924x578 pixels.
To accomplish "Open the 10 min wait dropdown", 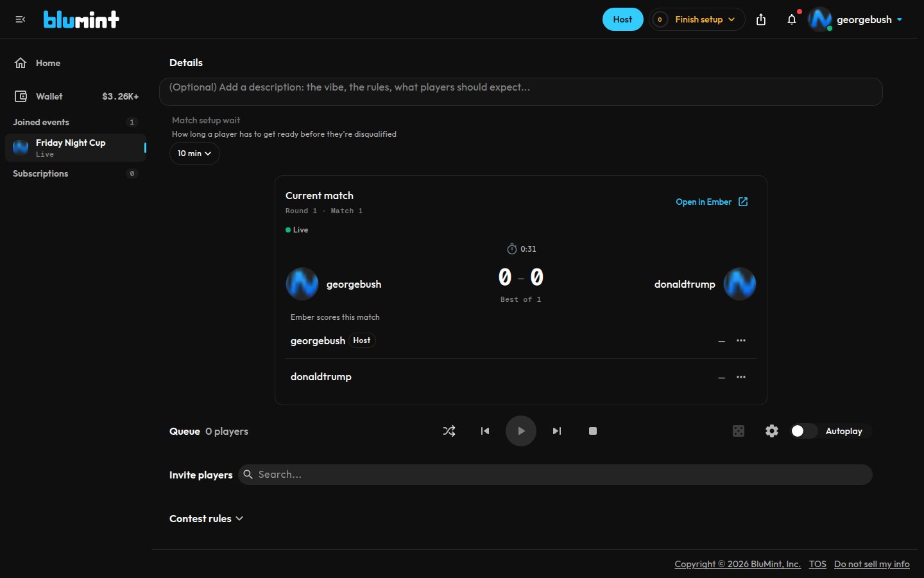I will click(194, 153).
